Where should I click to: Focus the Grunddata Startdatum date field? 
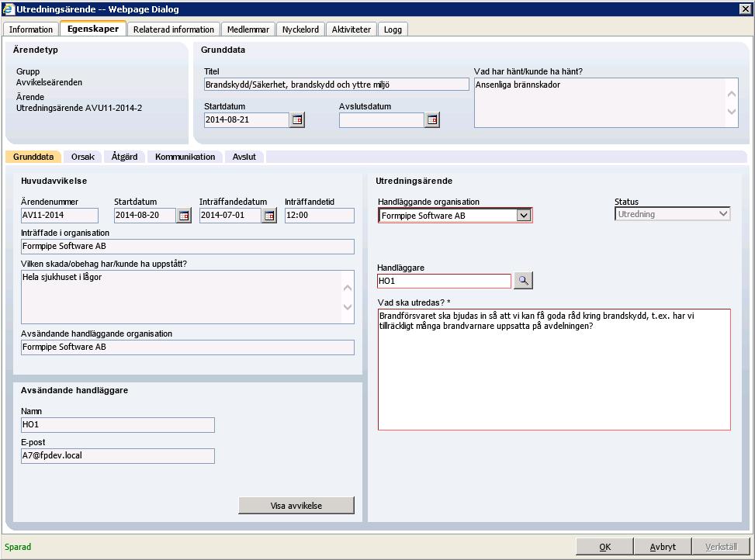(x=246, y=119)
